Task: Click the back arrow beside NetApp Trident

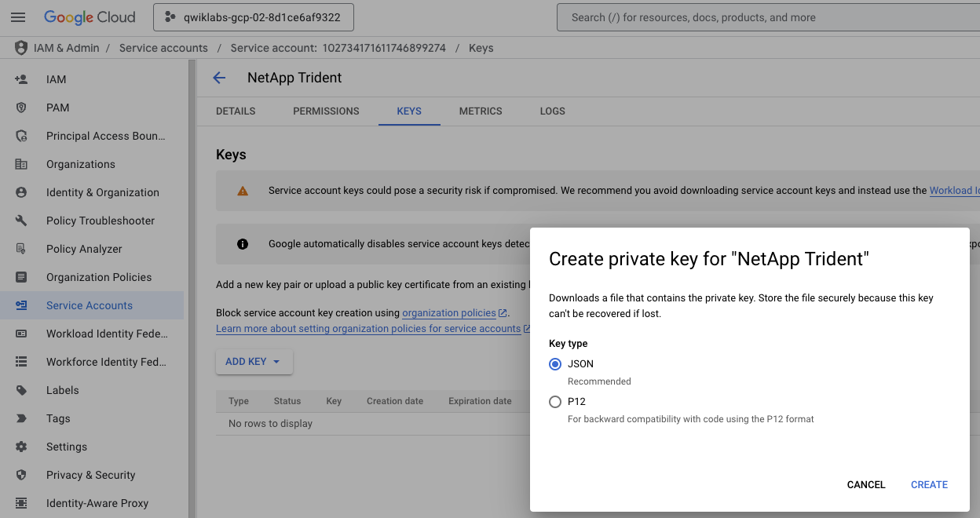Action: pyautogui.click(x=219, y=78)
